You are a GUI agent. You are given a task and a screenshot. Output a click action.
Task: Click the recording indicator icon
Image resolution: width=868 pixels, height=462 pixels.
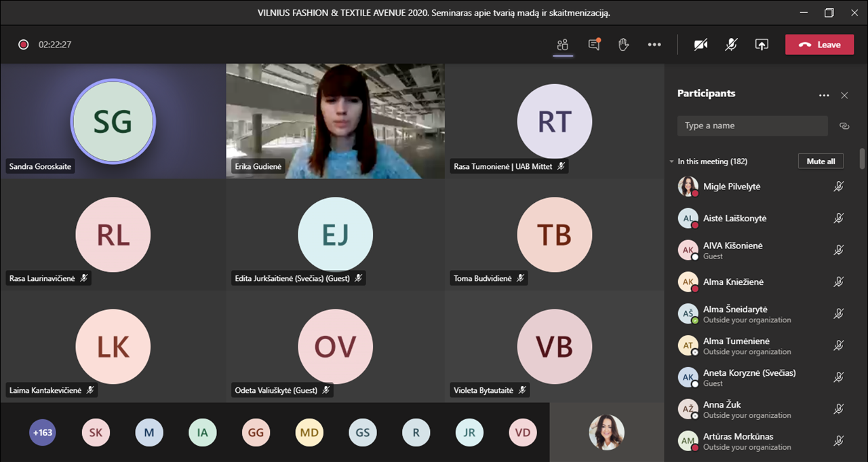24,45
